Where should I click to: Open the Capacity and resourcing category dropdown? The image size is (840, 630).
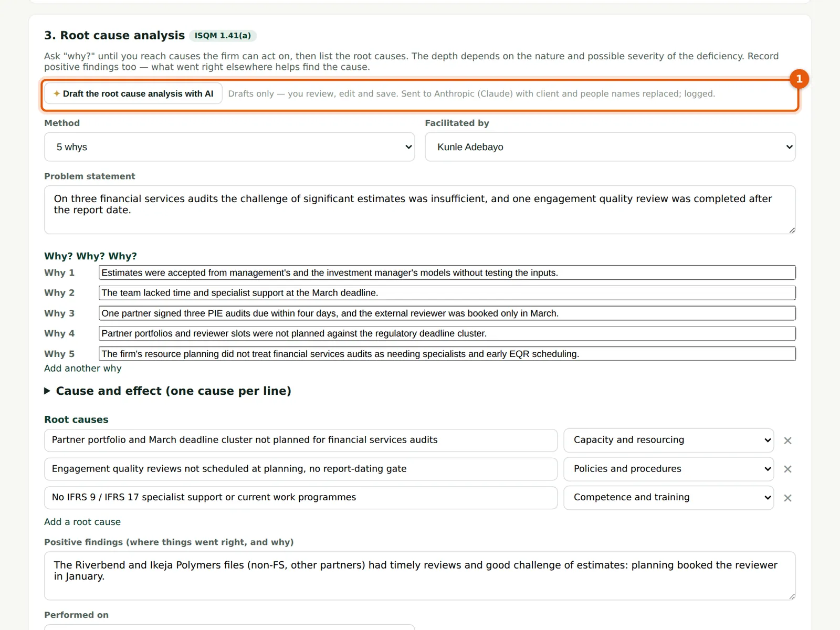click(x=668, y=440)
